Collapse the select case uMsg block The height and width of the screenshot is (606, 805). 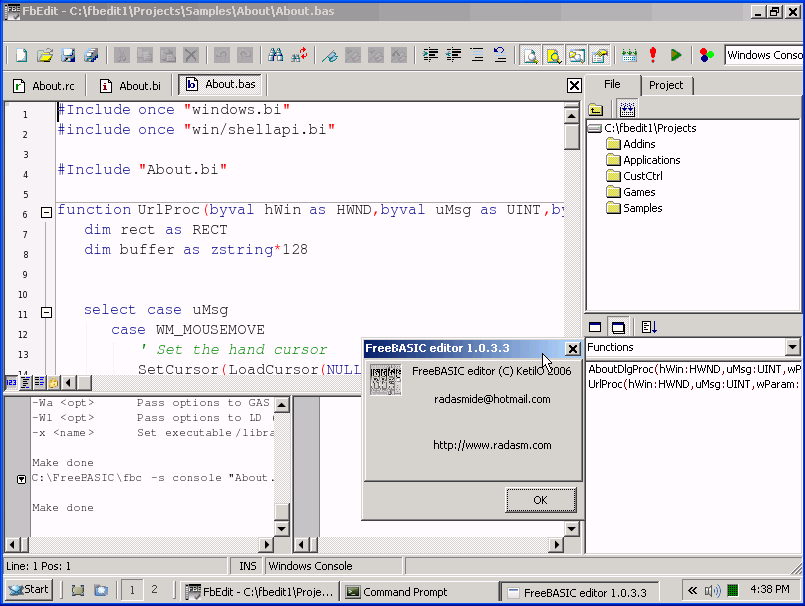pyautogui.click(x=46, y=312)
